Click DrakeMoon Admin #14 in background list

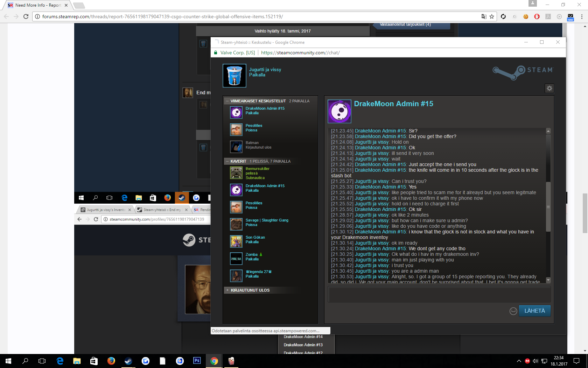[303, 337]
